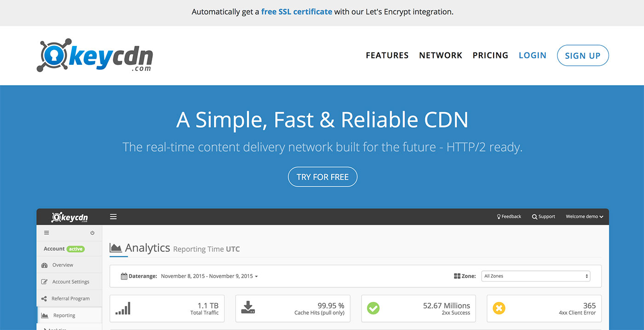
Task: Open the FEATURES nav item
Action: pyautogui.click(x=387, y=55)
